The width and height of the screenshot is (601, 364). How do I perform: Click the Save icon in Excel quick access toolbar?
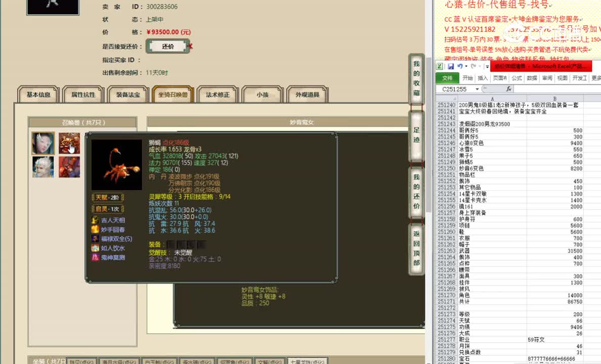coord(451,66)
